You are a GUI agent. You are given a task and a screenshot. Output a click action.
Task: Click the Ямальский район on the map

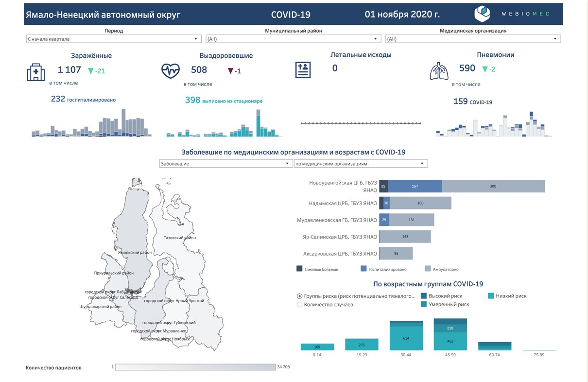click(x=135, y=252)
